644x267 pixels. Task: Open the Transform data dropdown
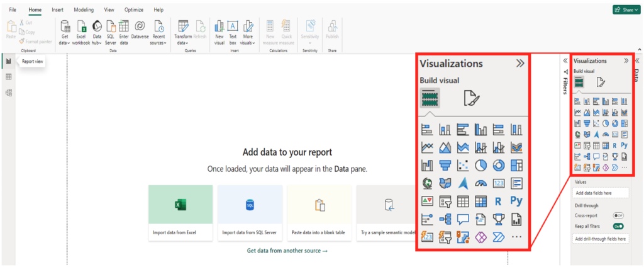[183, 30]
